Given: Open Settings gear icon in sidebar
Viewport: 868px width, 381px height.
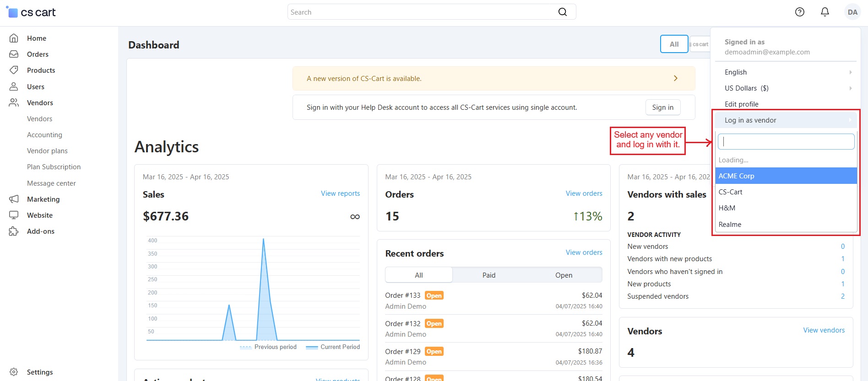Looking at the screenshot, I should (x=14, y=372).
